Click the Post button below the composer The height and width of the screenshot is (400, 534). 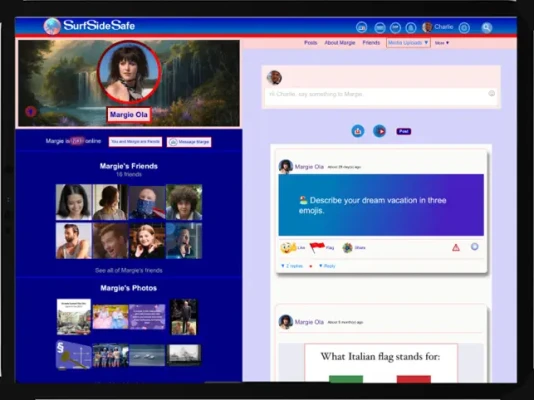404,131
